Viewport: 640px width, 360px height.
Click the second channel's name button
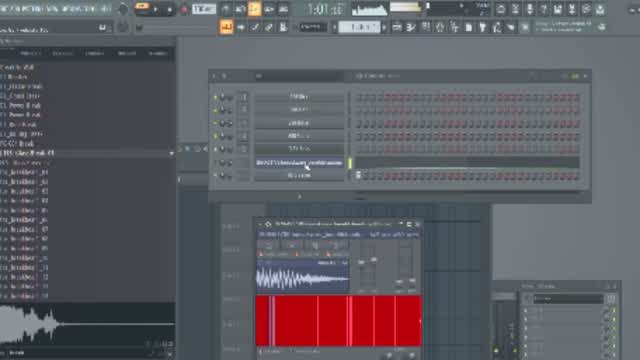click(299, 110)
